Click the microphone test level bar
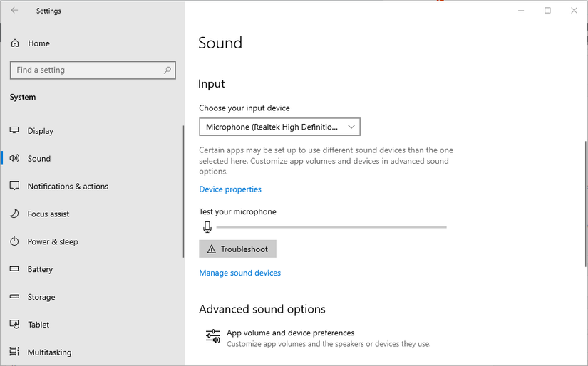This screenshot has width=588, height=366. (331, 227)
